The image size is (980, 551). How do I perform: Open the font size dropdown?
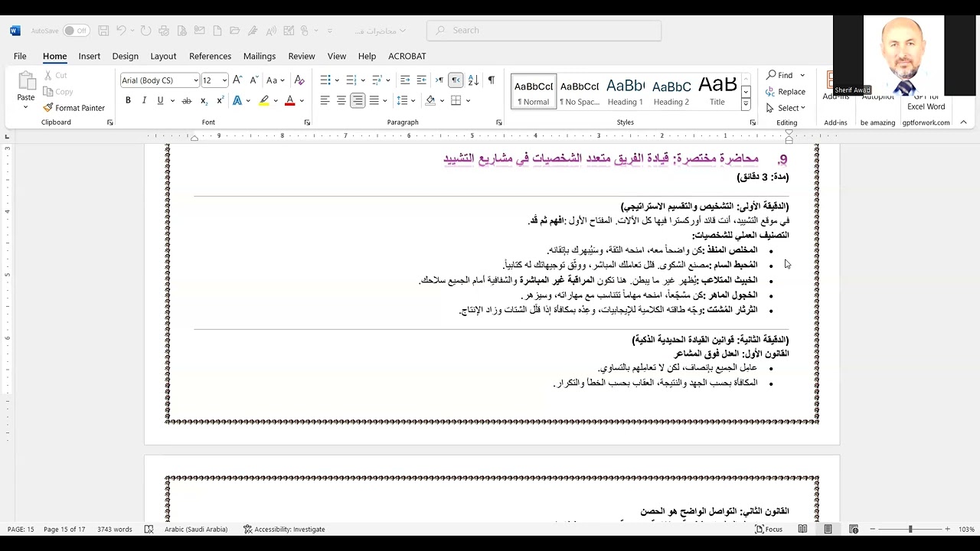coord(224,80)
